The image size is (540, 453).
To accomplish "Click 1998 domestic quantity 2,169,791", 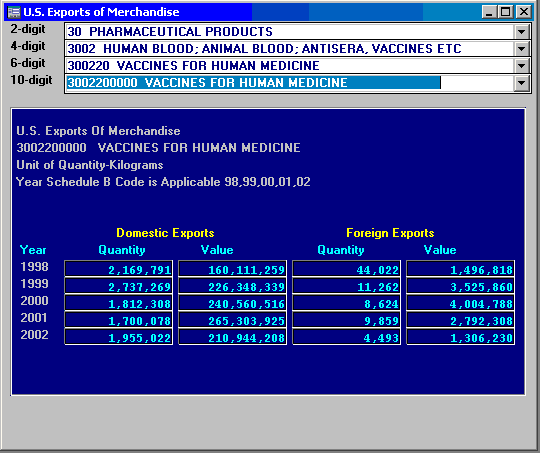I will (118, 269).
